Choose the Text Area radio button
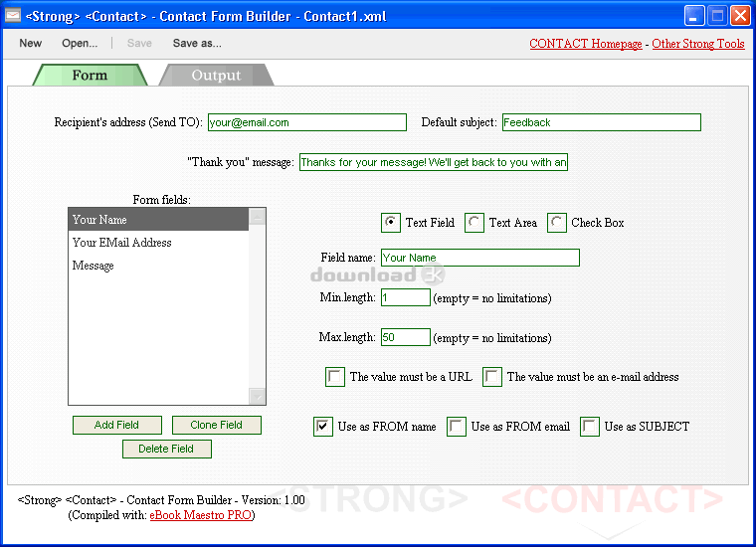This screenshot has height=547, width=756. [x=474, y=223]
